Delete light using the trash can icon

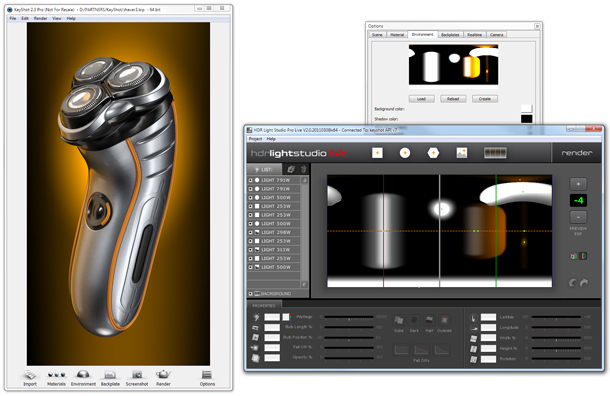303,169
